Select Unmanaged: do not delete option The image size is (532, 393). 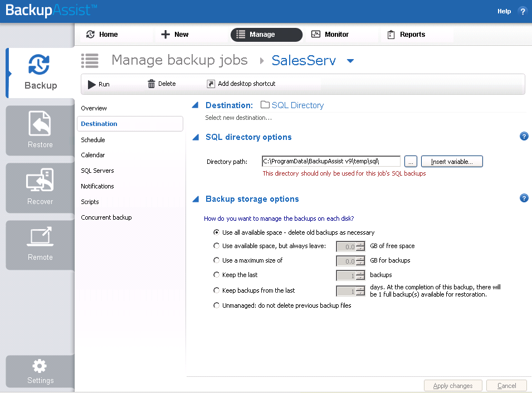pyautogui.click(x=216, y=305)
